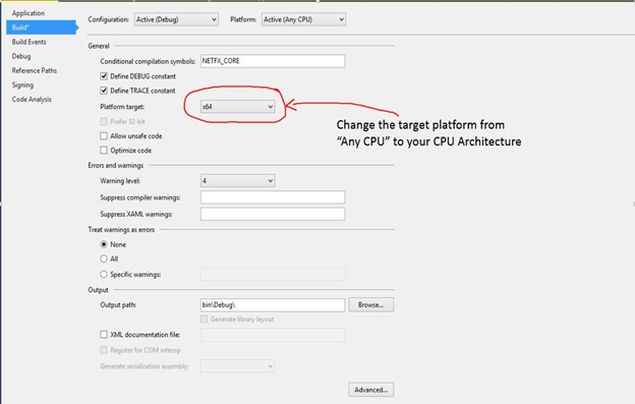Enable XML documentation file checkbox

pos(104,334)
